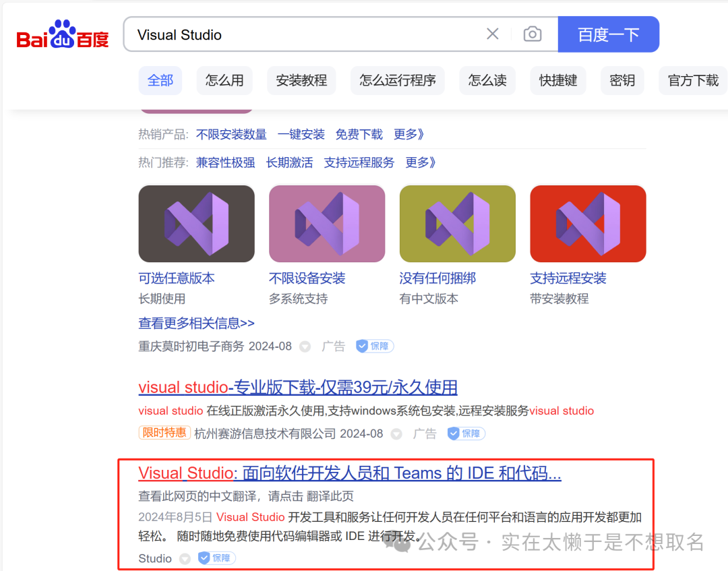Viewport: 728px width, 571px height.
Task: Click the 限时特惠 tag
Action: point(164,433)
